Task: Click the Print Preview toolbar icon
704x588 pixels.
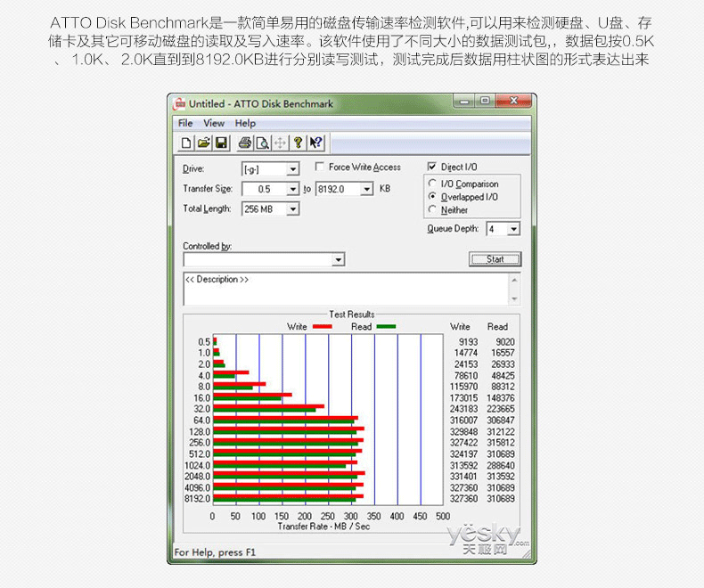Action: click(x=263, y=143)
